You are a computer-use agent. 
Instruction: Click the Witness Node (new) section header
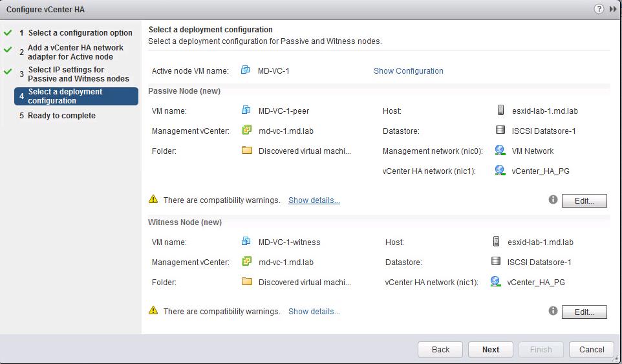(x=185, y=222)
